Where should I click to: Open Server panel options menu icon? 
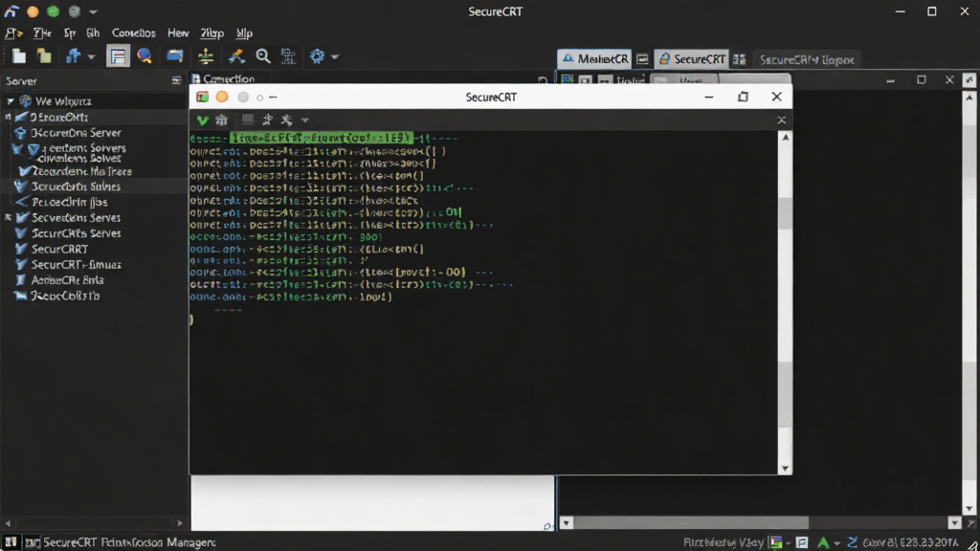click(x=176, y=80)
